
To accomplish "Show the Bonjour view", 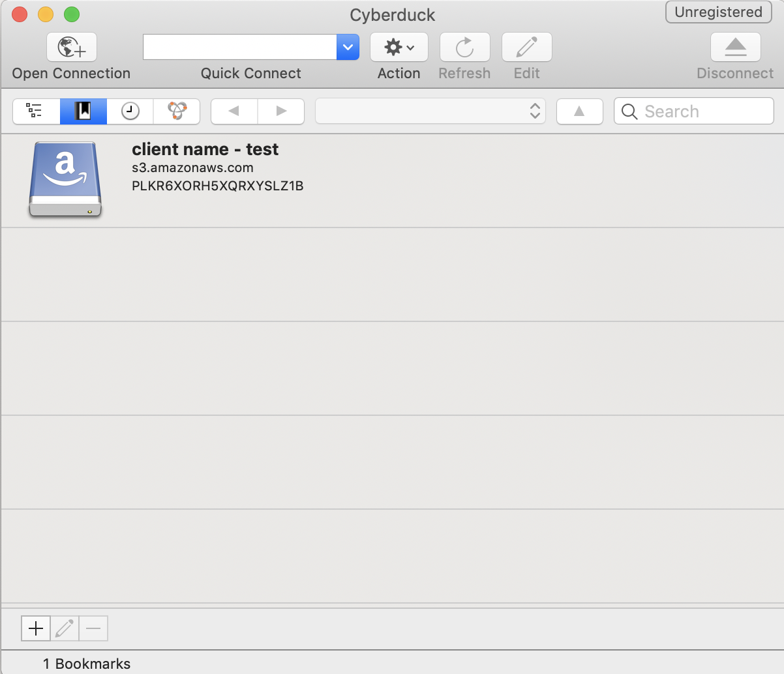I will pyautogui.click(x=177, y=111).
